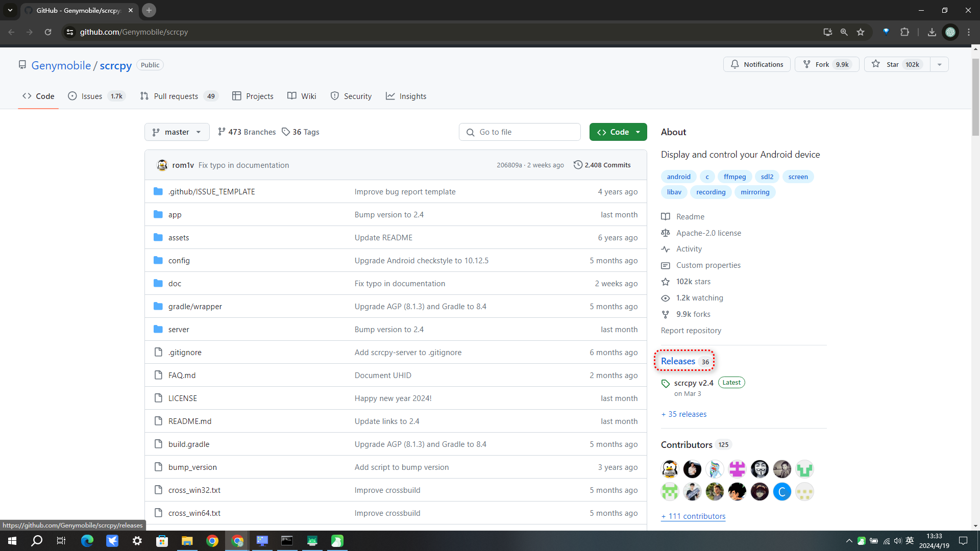Bookmark this page with star icon
980x551 pixels.
(861, 32)
